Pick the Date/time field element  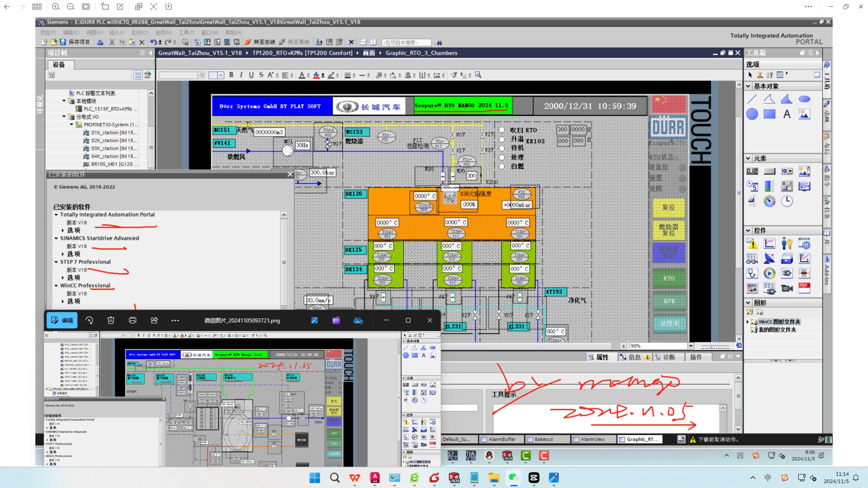[752, 186]
